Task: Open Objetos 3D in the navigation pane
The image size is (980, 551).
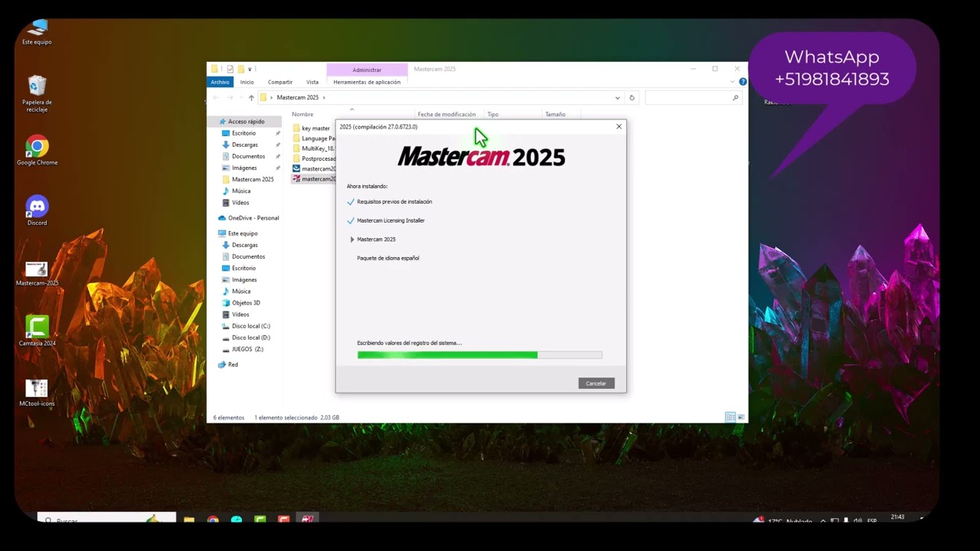Action: 240,303
